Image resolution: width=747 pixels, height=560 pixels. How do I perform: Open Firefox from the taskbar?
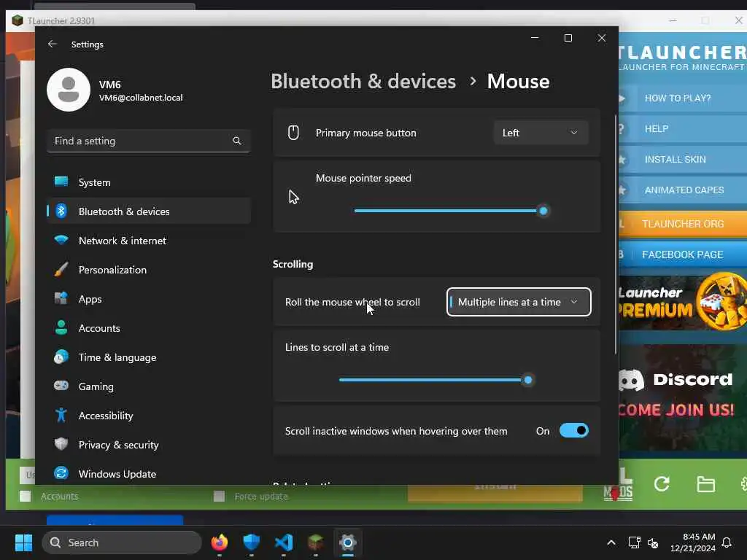point(219,542)
